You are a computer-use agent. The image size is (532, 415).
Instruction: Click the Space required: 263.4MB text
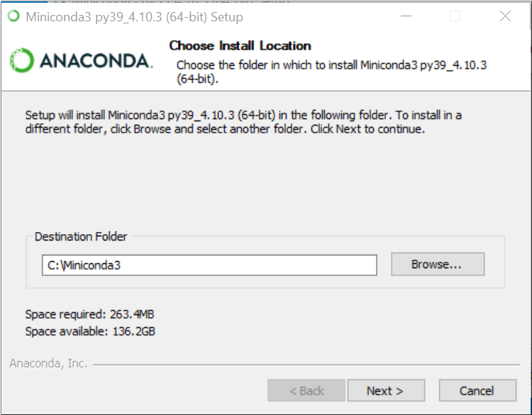coord(89,314)
